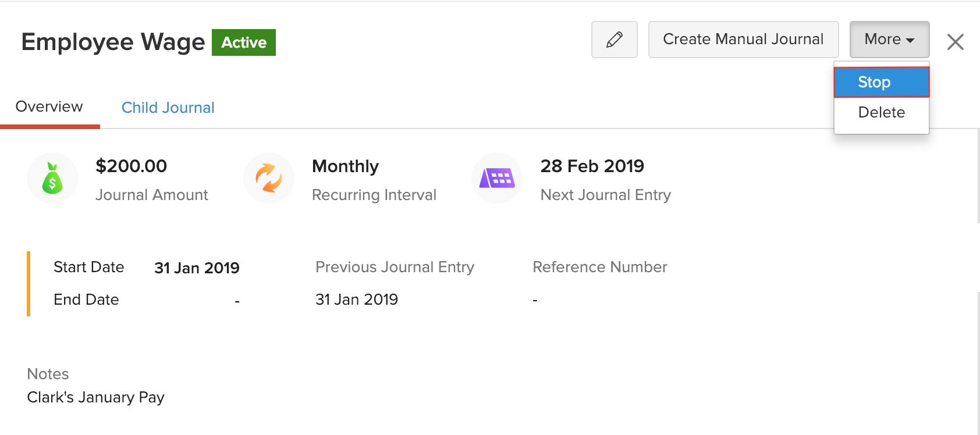Click the More button's dropdown arrow
The width and height of the screenshot is (980, 435).
point(910,40)
